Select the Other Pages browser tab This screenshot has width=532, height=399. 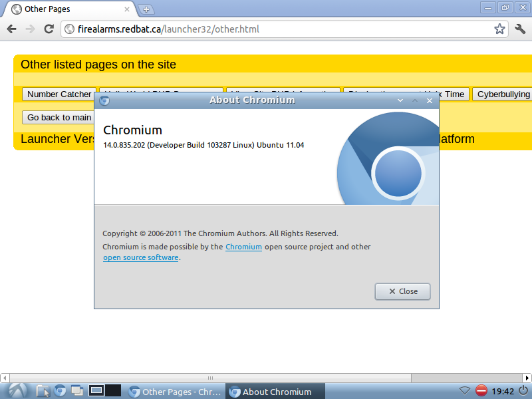70,9
